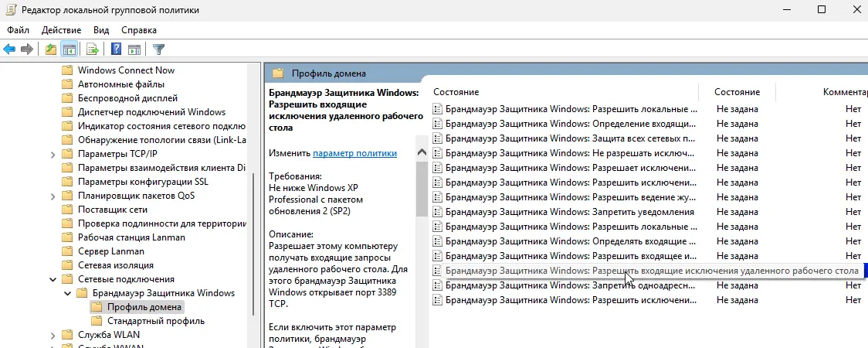Image resolution: width=868 pixels, height=348 pixels.
Task: Click the Export list toolbar icon
Action: coord(93,49)
